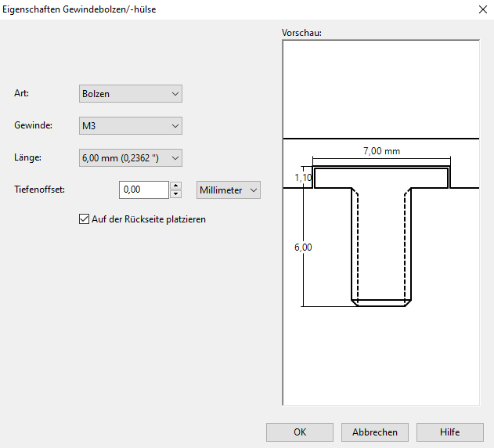Screen dimensions: 494x448
Task: Open help via the Hilfe button
Action: [x=449, y=432]
